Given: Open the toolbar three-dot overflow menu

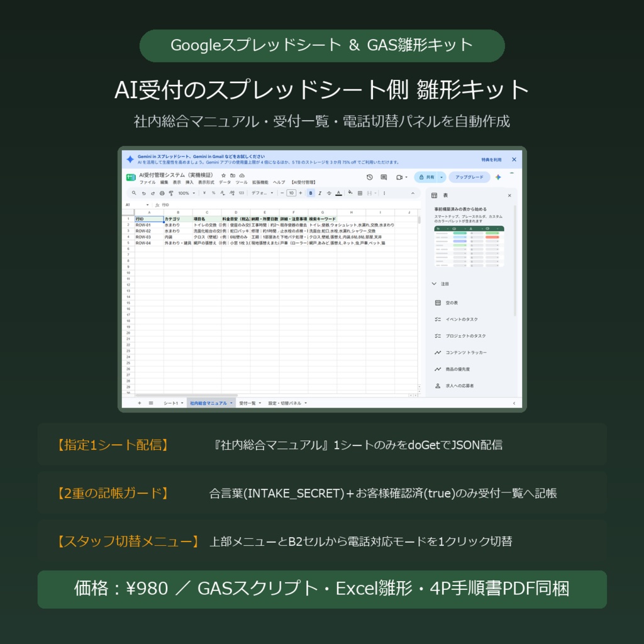Looking at the screenshot, I should pos(384,193).
